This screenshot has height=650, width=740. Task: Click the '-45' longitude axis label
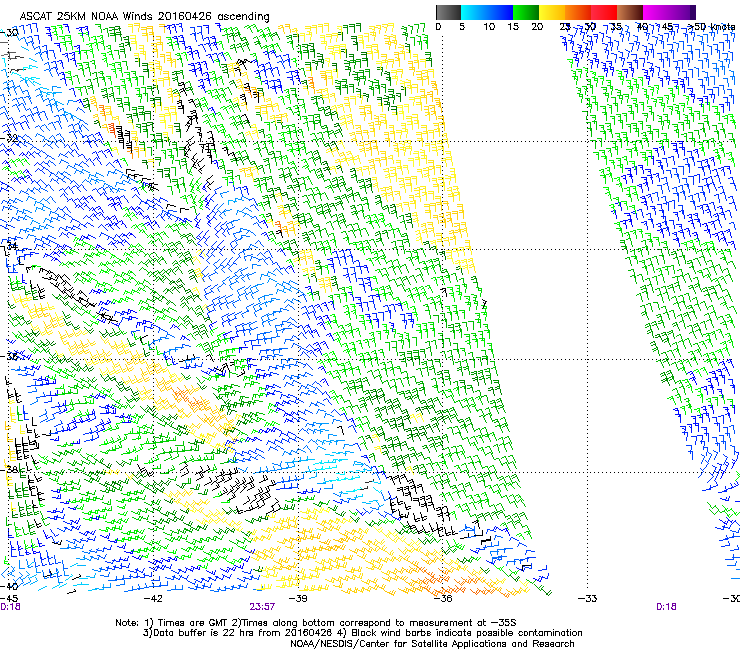point(10,599)
